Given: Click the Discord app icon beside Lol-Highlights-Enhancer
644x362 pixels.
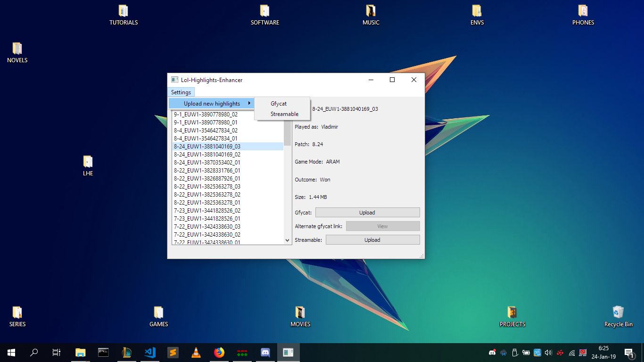Looking at the screenshot, I should click(265, 352).
